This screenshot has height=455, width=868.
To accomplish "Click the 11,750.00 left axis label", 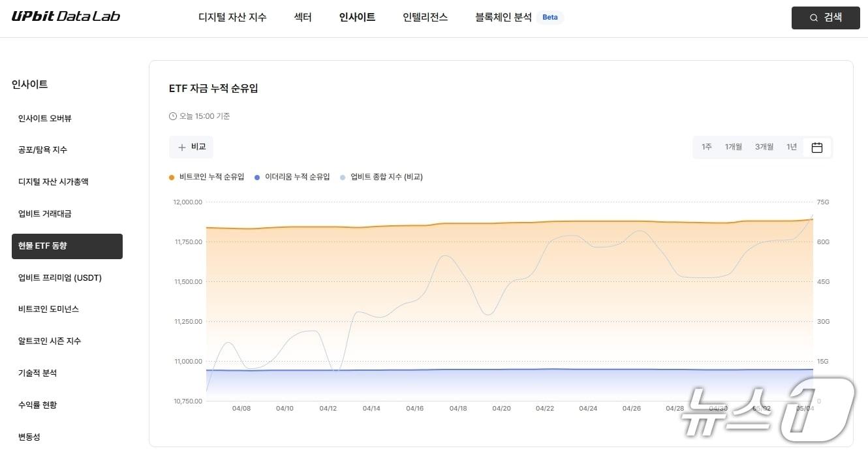I will tap(188, 242).
